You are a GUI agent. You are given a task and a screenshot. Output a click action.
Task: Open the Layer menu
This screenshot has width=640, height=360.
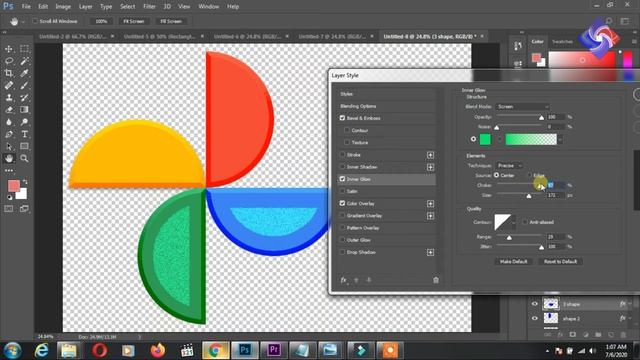(x=85, y=7)
